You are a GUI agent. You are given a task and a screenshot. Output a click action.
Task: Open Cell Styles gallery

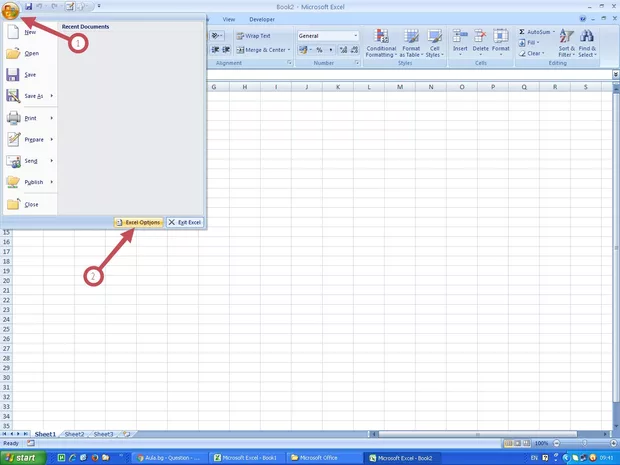[435, 43]
